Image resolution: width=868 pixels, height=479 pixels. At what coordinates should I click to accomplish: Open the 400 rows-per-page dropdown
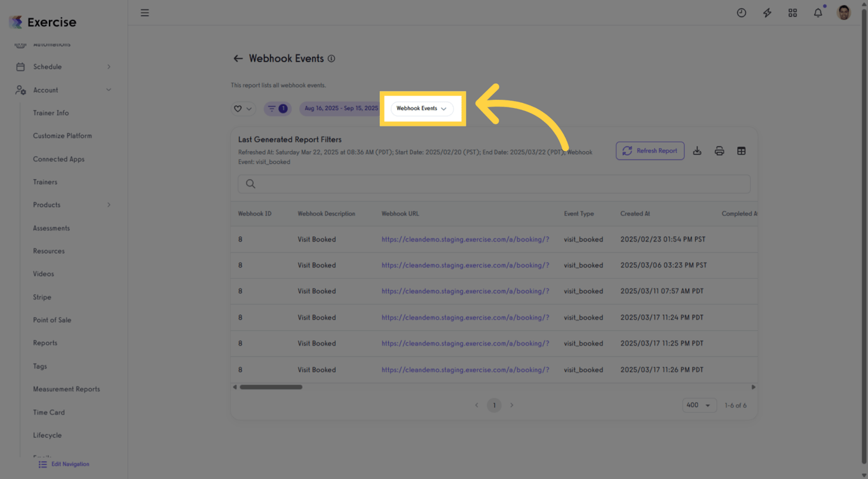(x=700, y=405)
